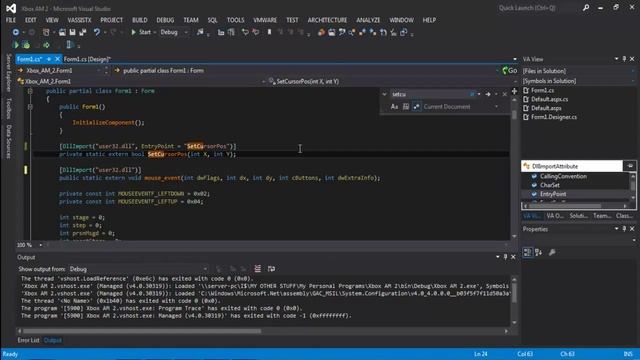
Task: Click the Output window horizontal scrollbar thumb
Action: click(x=142, y=331)
